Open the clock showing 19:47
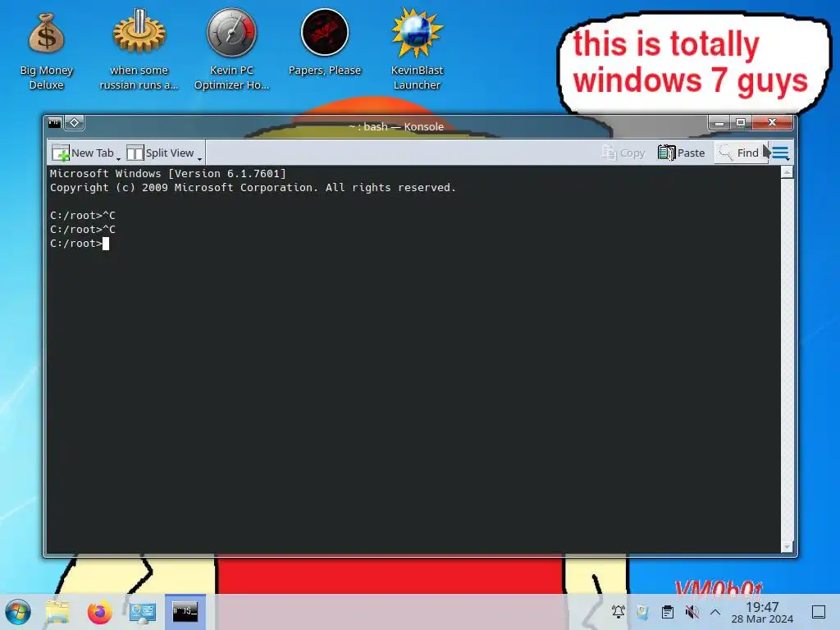This screenshot has width=840, height=630. pyautogui.click(x=762, y=612)
